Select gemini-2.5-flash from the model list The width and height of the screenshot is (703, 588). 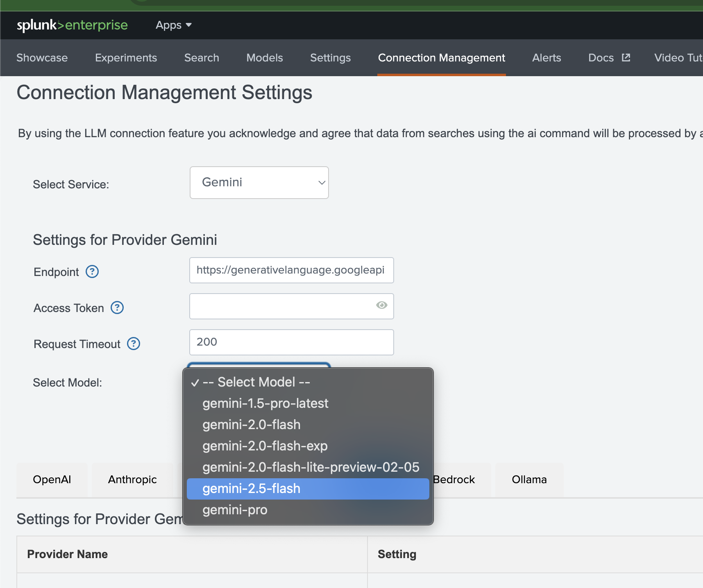pyautogui.click(x=251, y=488)
